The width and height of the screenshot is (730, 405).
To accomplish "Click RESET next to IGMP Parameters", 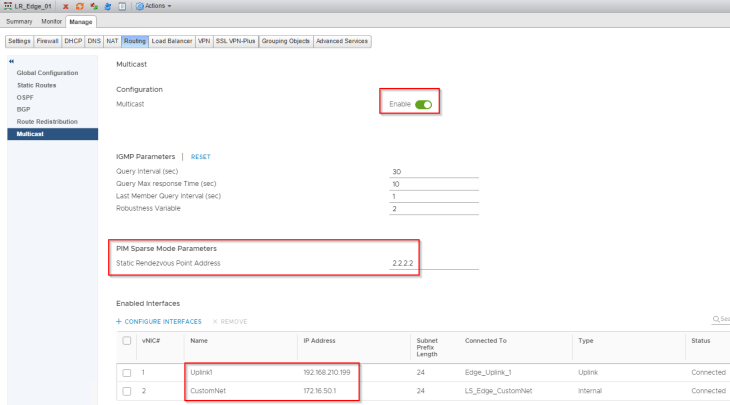I will click(x=200, y=157).
